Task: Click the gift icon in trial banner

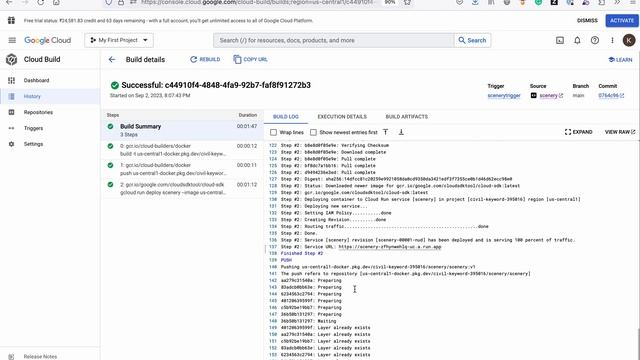Action: tap(11, 20)
